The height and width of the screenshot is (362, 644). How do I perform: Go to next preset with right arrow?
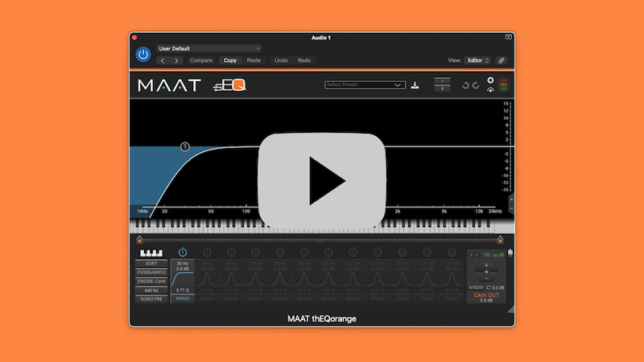(176, 60)
